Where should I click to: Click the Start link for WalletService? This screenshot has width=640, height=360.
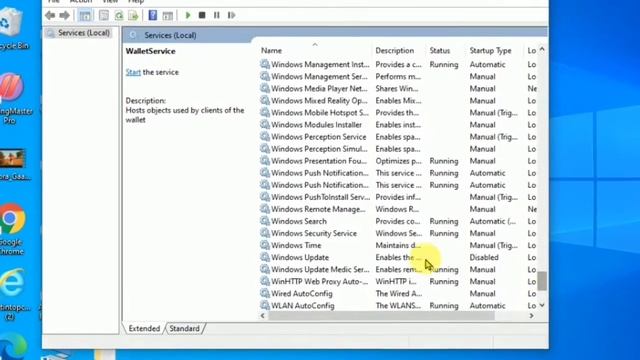pos(133,72)
